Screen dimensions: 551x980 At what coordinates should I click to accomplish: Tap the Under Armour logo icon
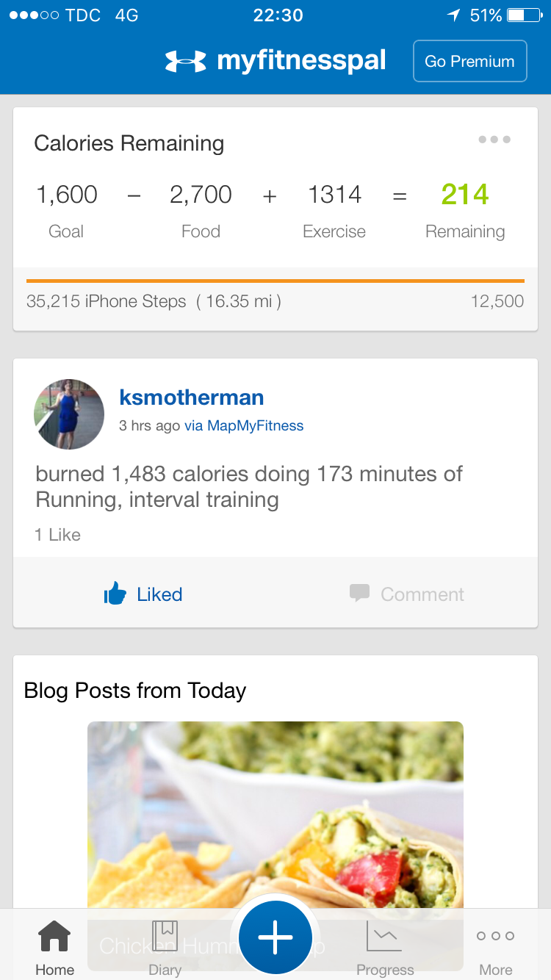185,62
